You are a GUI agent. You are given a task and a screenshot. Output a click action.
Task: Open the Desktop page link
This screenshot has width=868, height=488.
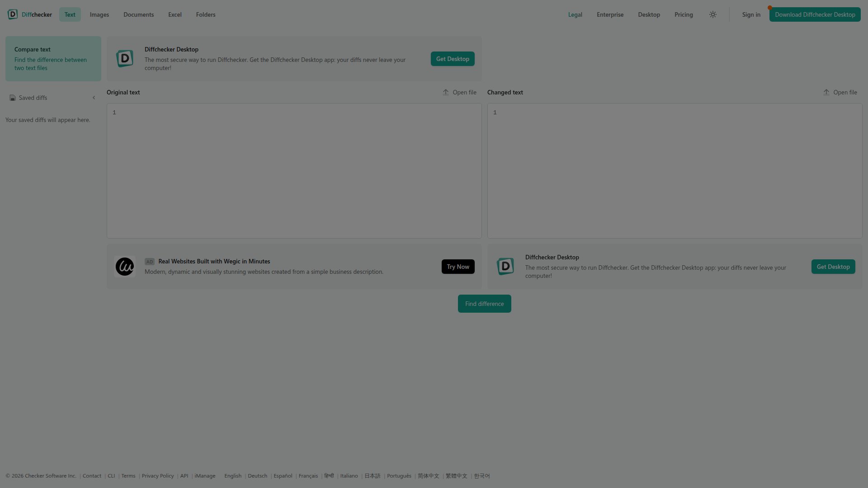point(649,14)
